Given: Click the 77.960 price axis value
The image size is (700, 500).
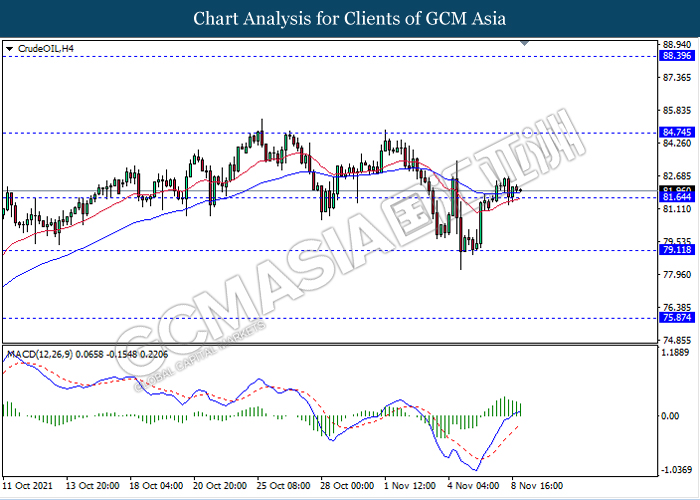Looking at the screenshot, I should [678, 275].
